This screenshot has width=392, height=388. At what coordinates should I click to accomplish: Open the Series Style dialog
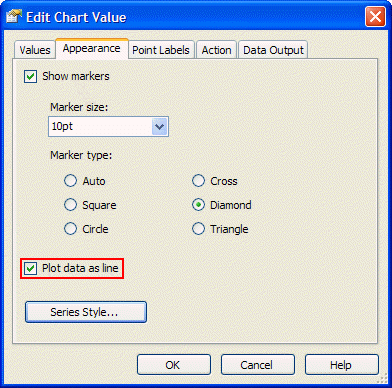click(86, 312)
